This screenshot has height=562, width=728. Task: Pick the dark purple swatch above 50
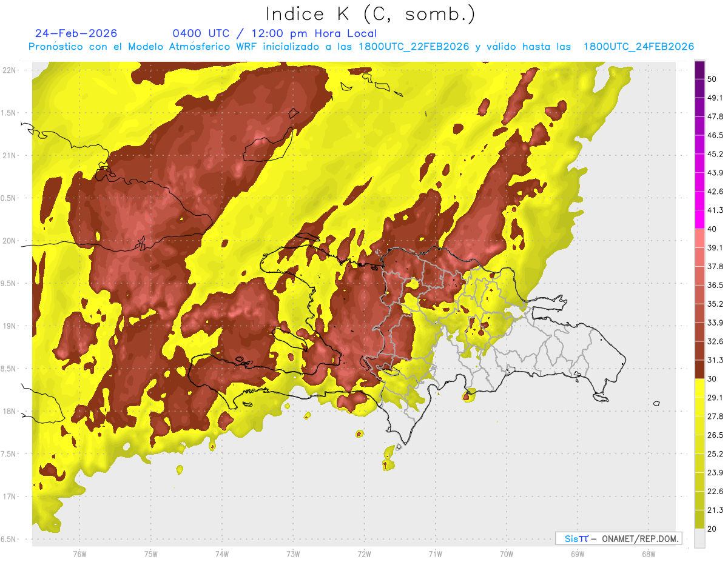(699, 70)
